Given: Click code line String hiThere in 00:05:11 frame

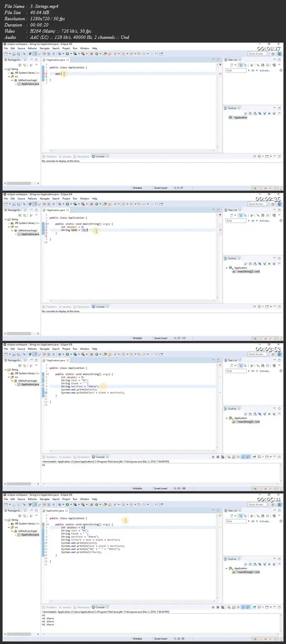Looking at the screenshot, I should point(91,540).
